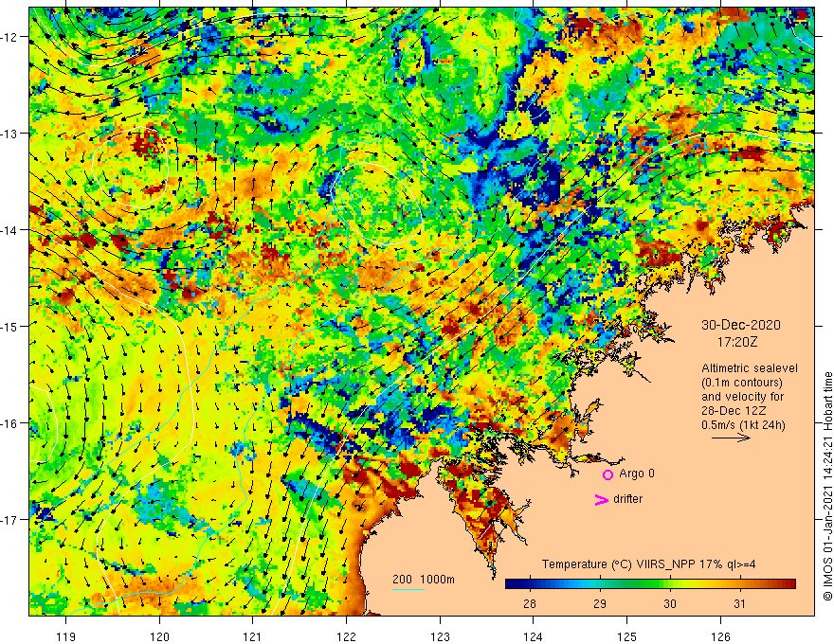Click the 'Argo 0' legend label

pyautogui.click(x=637, y=474)
